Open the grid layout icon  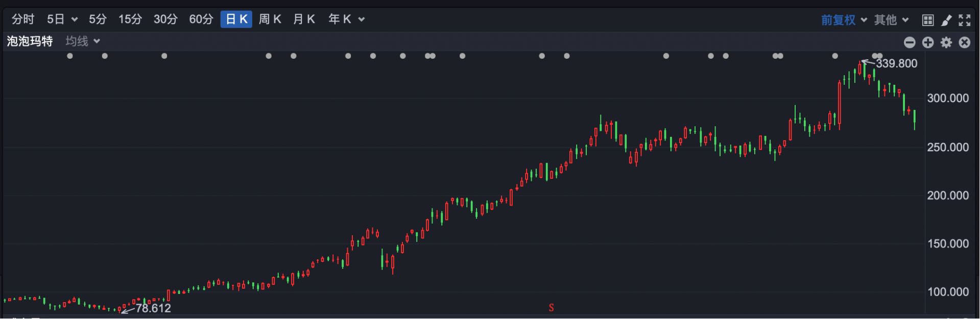(927, 20)
